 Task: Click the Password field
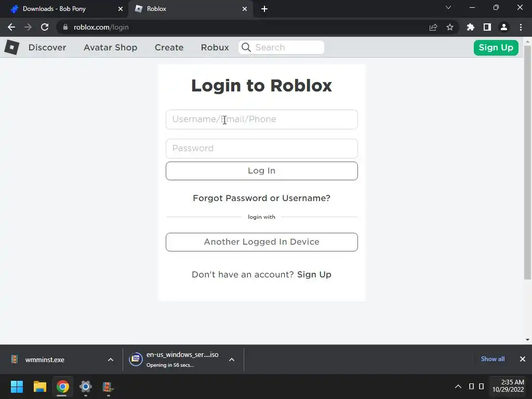point(262,148)
